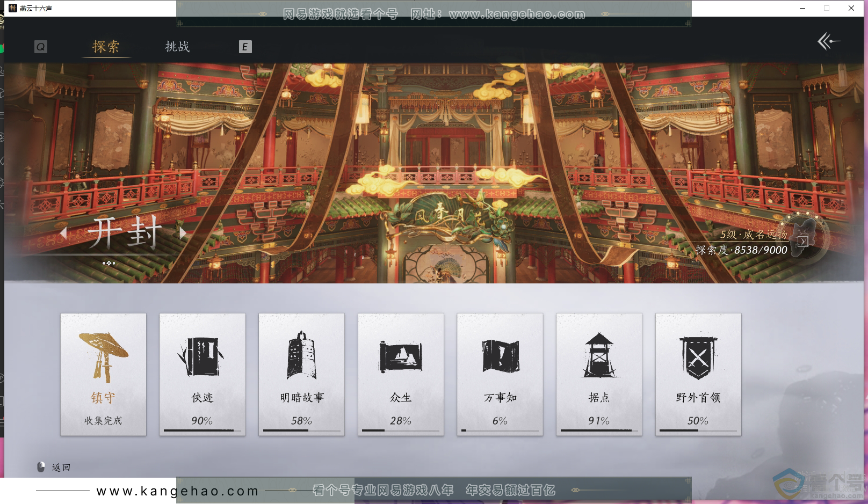Click the 侠迹 90% progress bar
This screenshot has height=504, width=868.
pos(202,430)
